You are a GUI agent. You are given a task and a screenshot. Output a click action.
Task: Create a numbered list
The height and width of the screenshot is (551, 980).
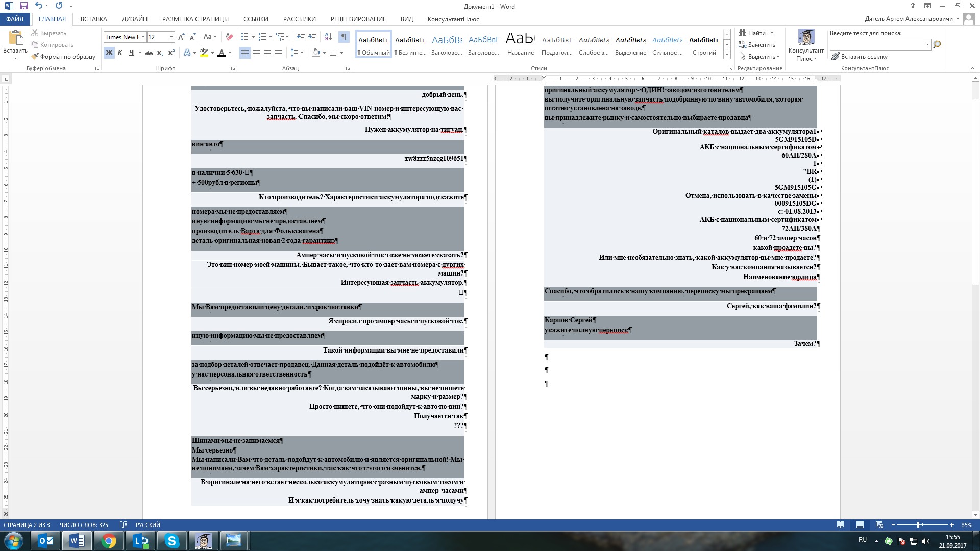[x=262, y=37]
